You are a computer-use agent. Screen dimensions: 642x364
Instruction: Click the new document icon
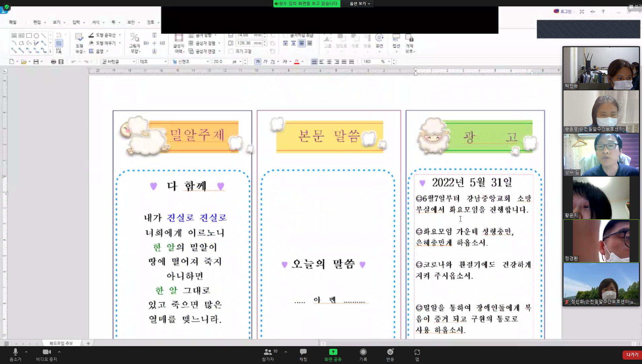point(12,62)
